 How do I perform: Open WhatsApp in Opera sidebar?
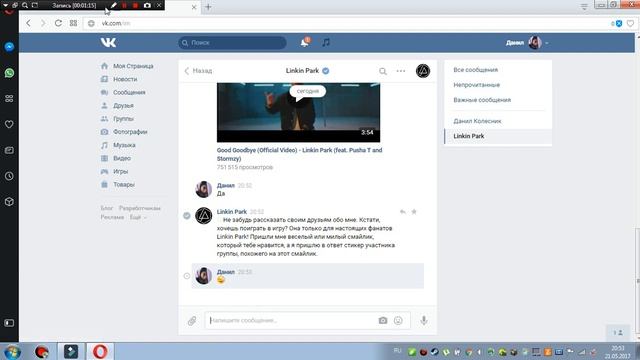(9, 73)
